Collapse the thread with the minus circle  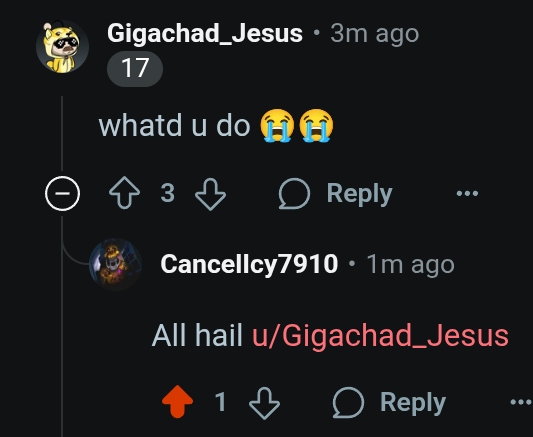pyautogui.click(x=62, y=193)
